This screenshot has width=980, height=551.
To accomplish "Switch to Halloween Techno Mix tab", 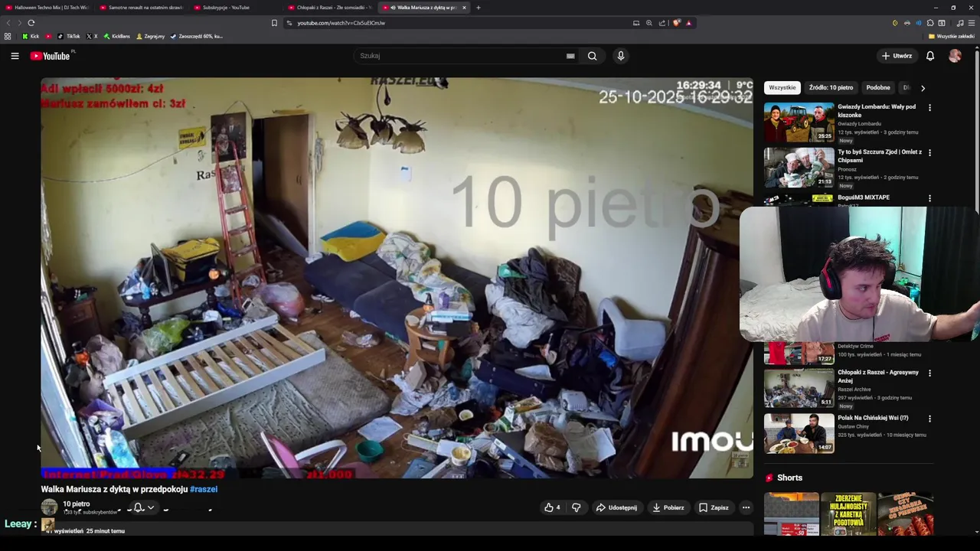I will click(47, 8).
